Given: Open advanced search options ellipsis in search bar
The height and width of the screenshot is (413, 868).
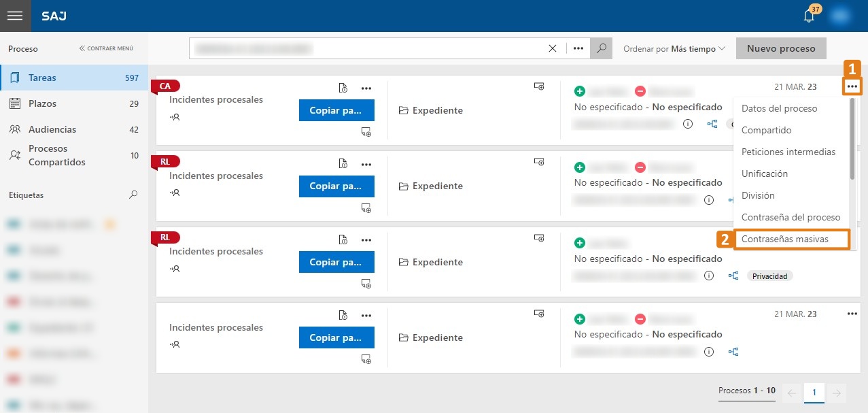Looking at the screenshot, I should click(x=578, y=48).
